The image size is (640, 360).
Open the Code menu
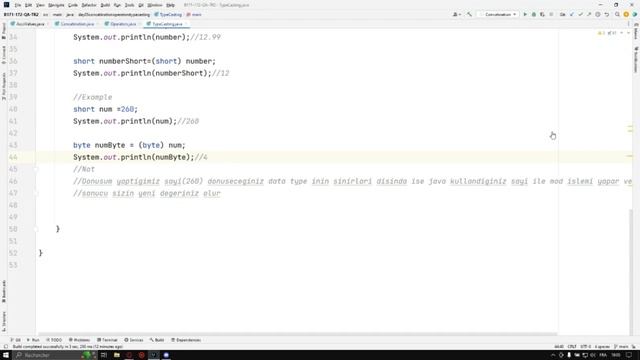pyautogui.click(x=73, y=5)
